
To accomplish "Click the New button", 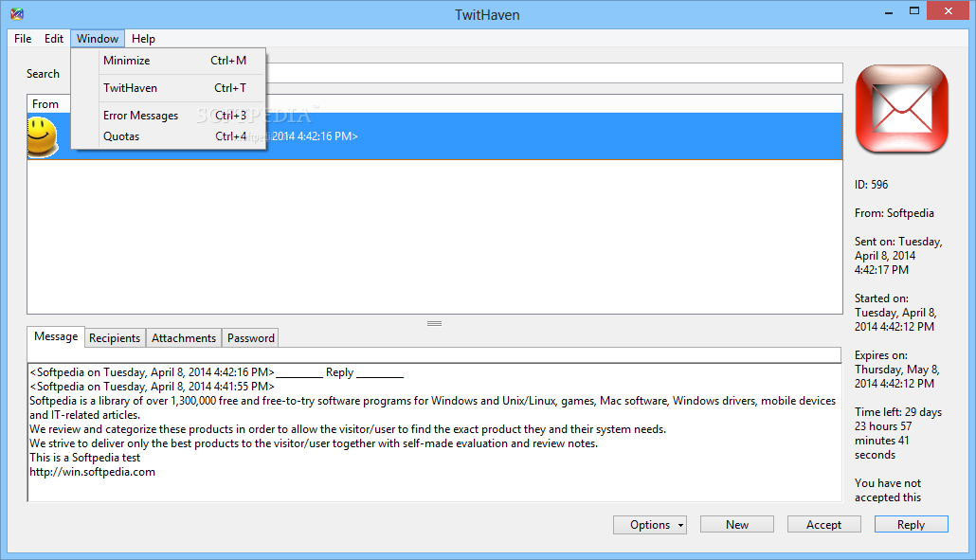I will 737,525.
